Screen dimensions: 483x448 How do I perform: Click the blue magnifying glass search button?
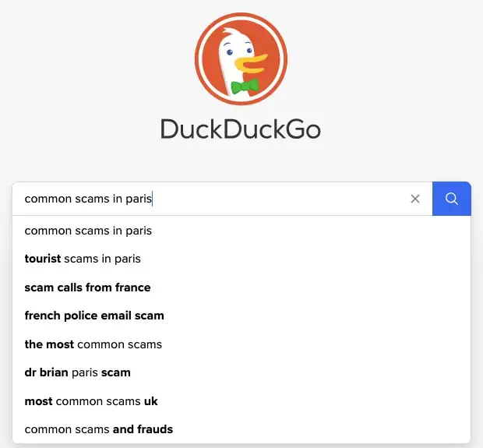(x=452, y=199)
